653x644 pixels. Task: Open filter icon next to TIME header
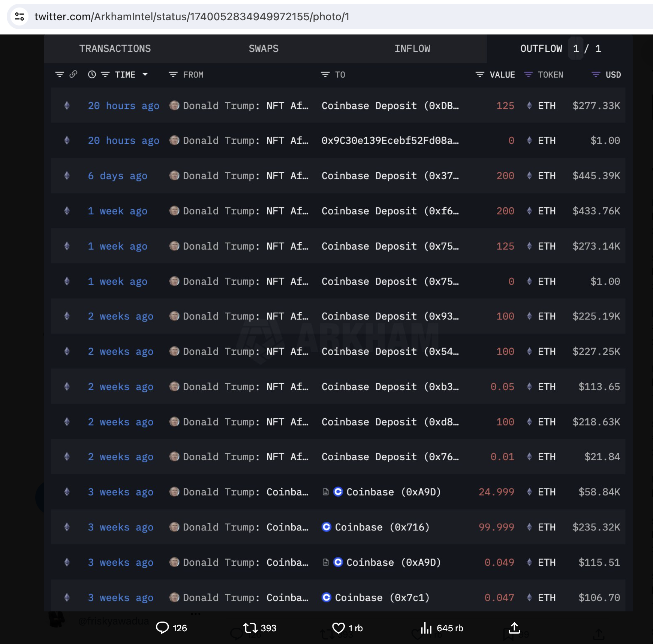(105, 74)
